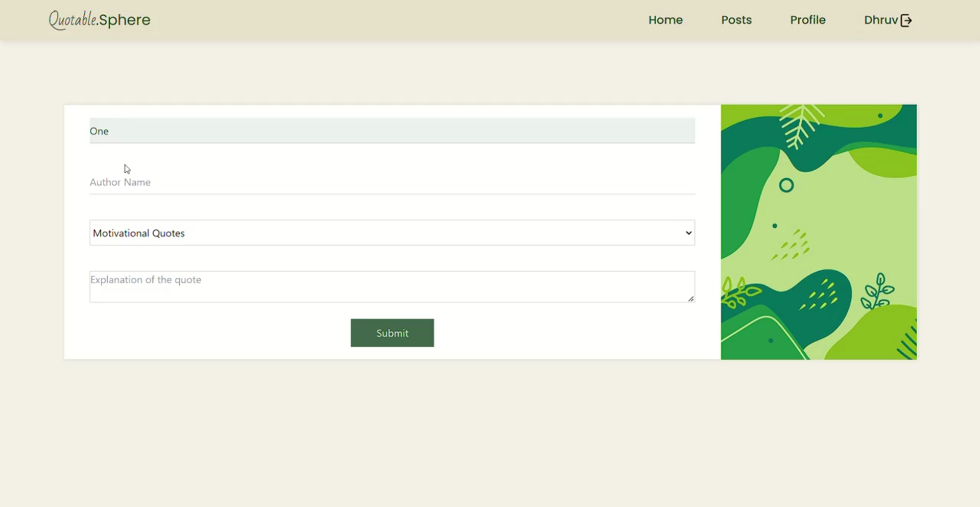Click the Dhruv username in the navbar
Viewport: 980px width, 507px height.
pyautogui.click(x=880, y=20)
